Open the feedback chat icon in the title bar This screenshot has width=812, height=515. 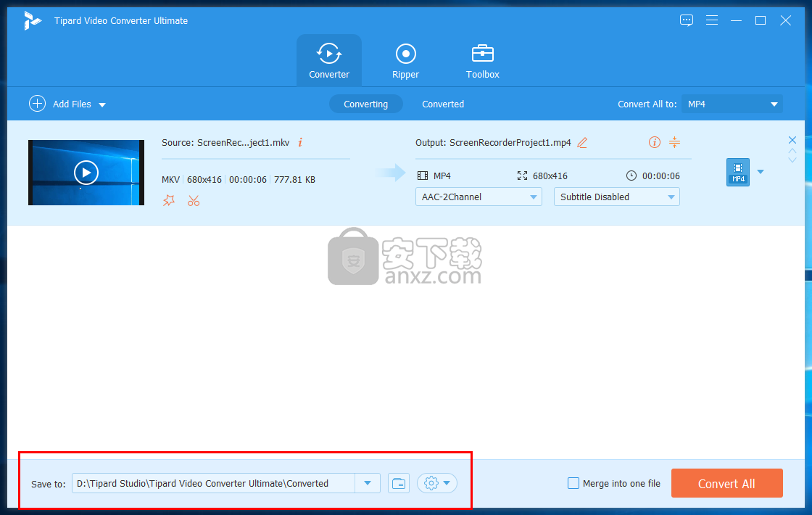point(686,20)
